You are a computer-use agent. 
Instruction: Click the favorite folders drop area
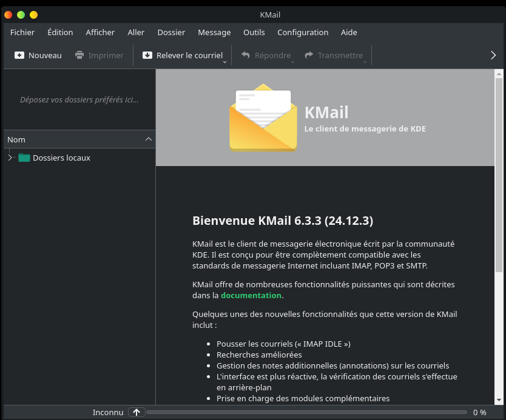[x=79, y=99]
